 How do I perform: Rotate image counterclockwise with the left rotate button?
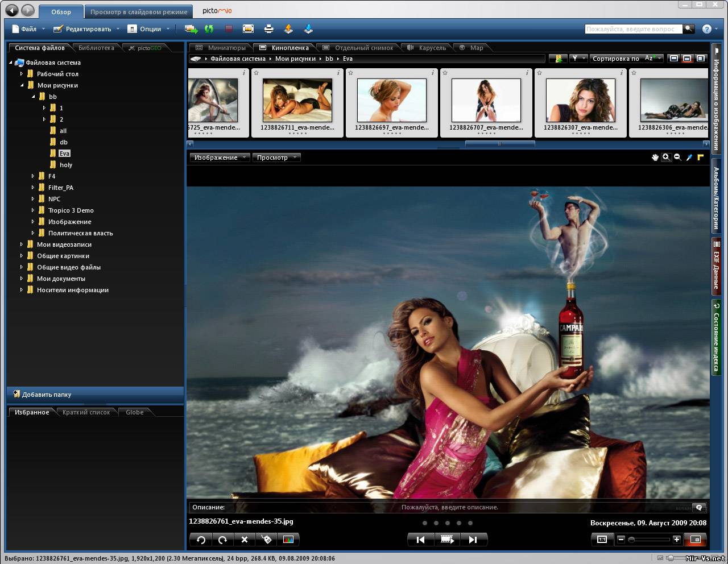[x=201, y=540]
